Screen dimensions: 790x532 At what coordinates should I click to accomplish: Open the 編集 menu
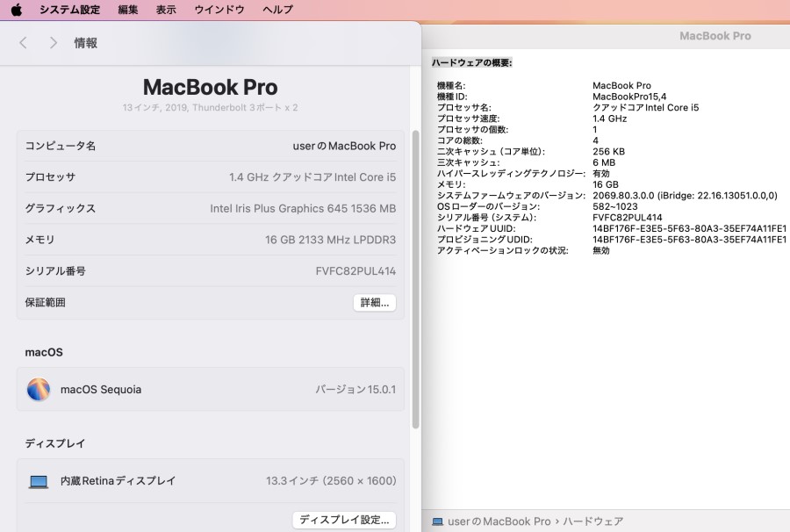(x=128, y=10)
